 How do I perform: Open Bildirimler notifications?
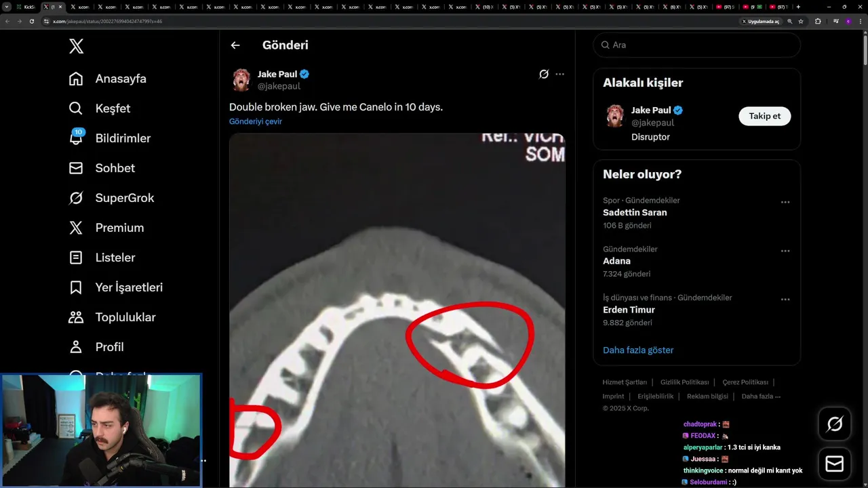tap(123, 138)
